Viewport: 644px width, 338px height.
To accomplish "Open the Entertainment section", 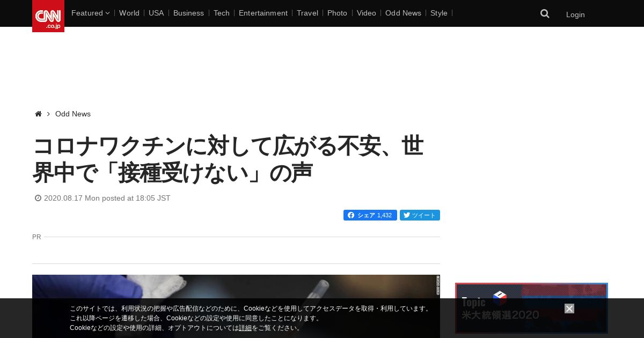I will coord(263,13).
